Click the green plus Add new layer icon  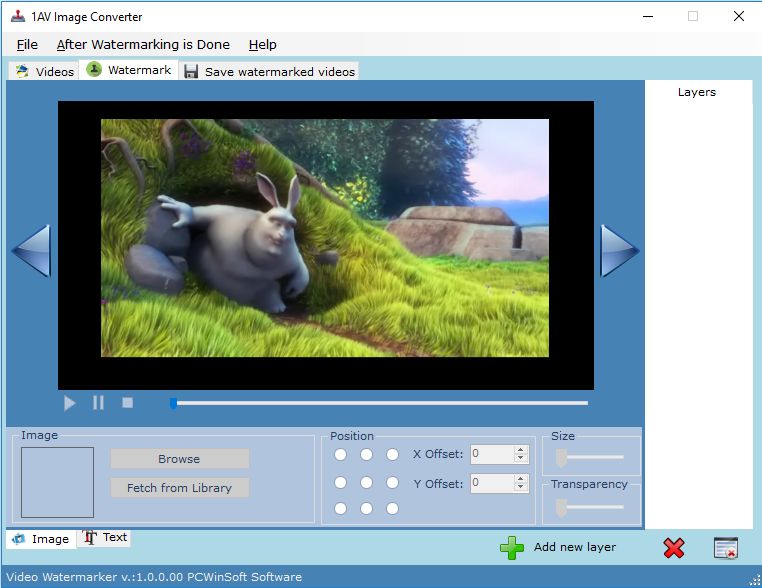click(512, 548)
